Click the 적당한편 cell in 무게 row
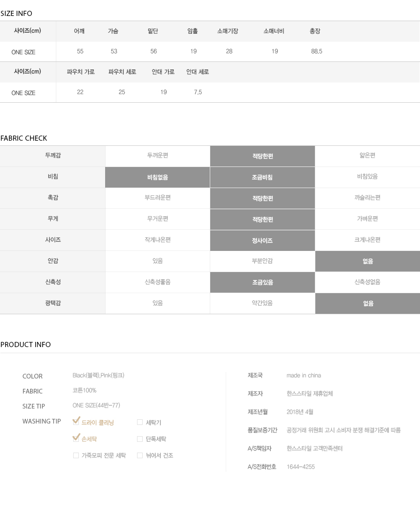Screen dimensions: 420x507 tap(262, 219)
